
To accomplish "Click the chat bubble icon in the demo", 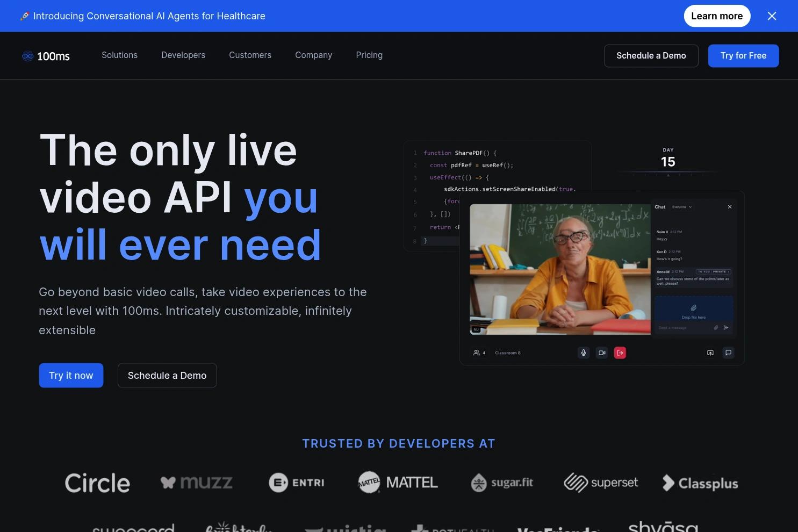I will 728,353.
